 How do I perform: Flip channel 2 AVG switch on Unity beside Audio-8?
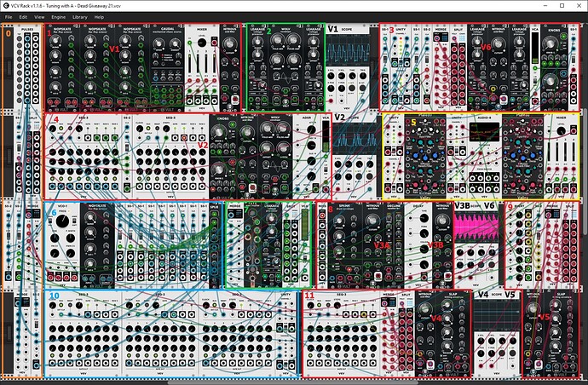[457, 187]
